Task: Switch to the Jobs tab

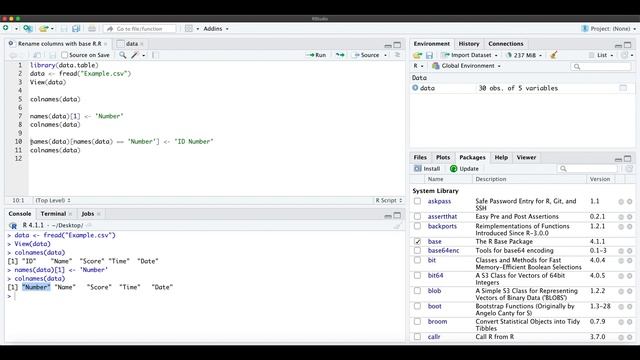Action: [x=88, y=213]
